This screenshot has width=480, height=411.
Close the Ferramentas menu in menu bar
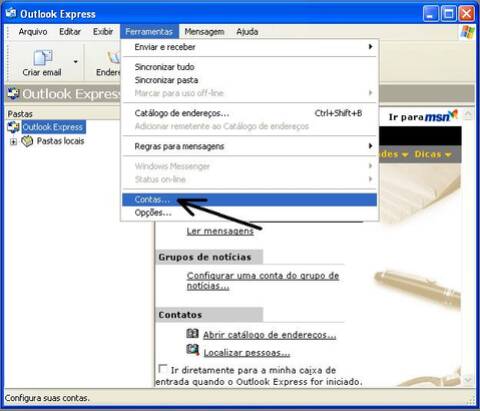click(149, 32)
